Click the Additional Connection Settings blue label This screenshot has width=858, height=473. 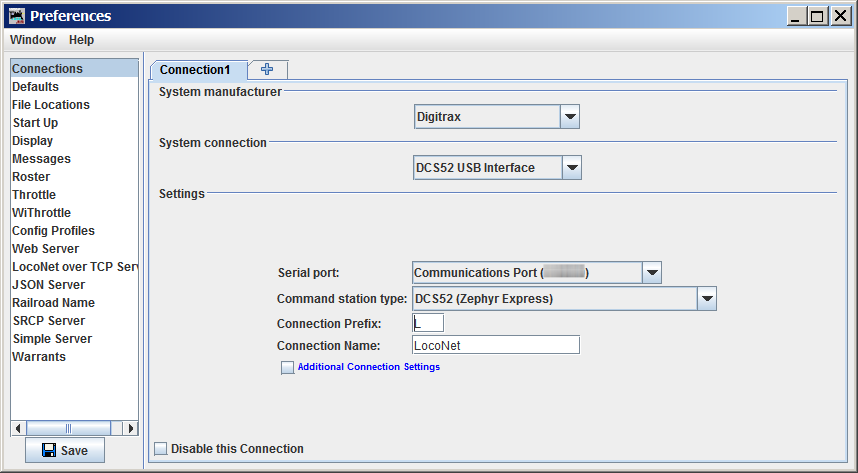coord(369,367)
